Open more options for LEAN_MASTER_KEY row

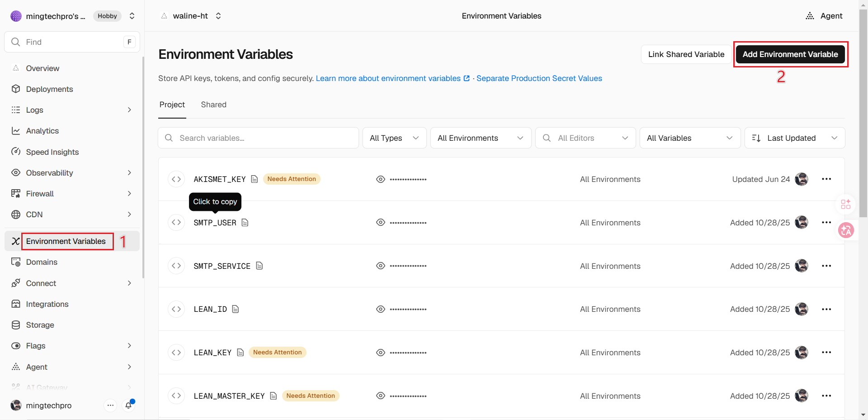click(826, 396)
